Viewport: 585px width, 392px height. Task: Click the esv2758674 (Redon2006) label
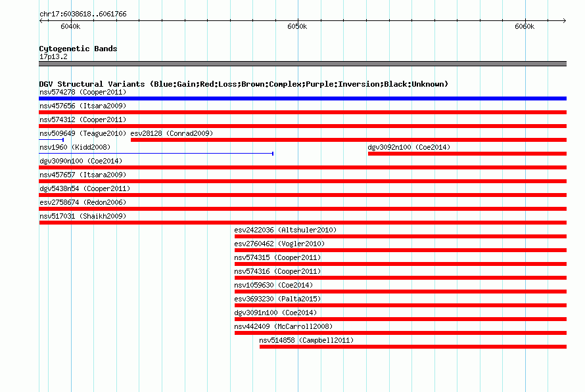click(83, 202)
